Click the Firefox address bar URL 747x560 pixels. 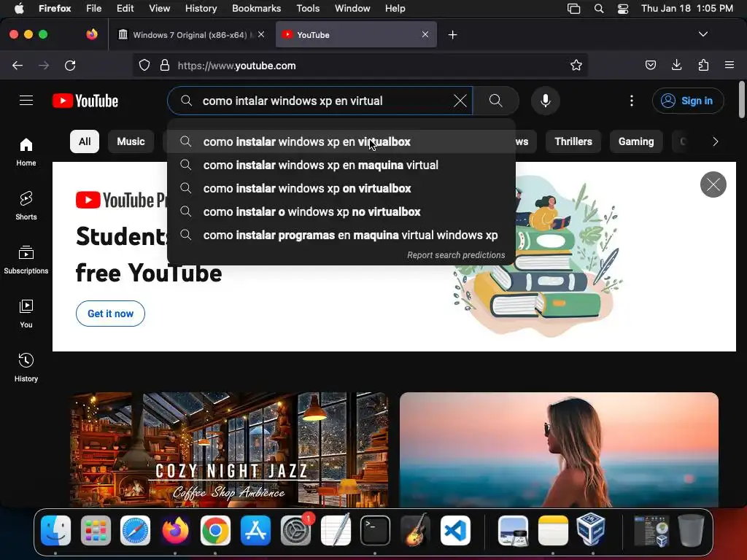tap(362, 66)
